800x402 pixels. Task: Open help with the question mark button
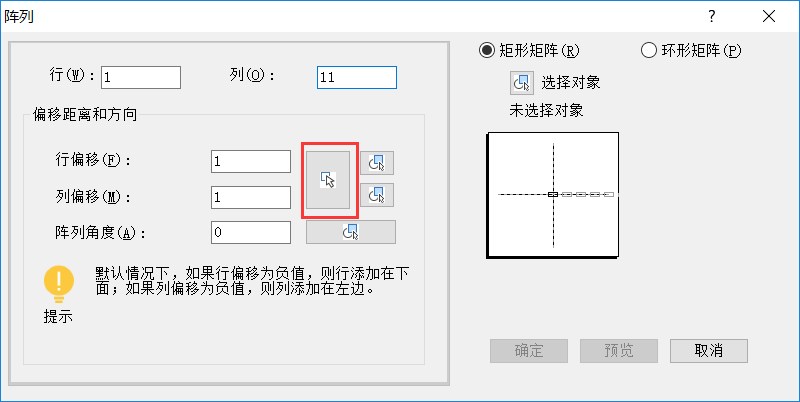coord(711,16)
